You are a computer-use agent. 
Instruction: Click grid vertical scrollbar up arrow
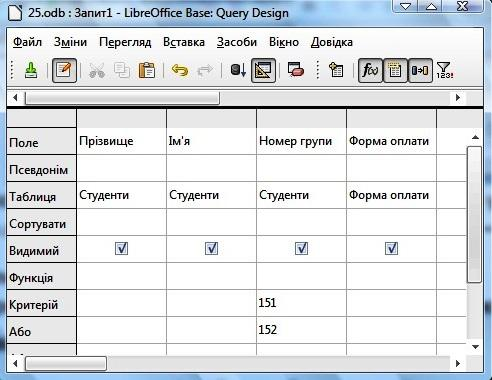(475, 137)
